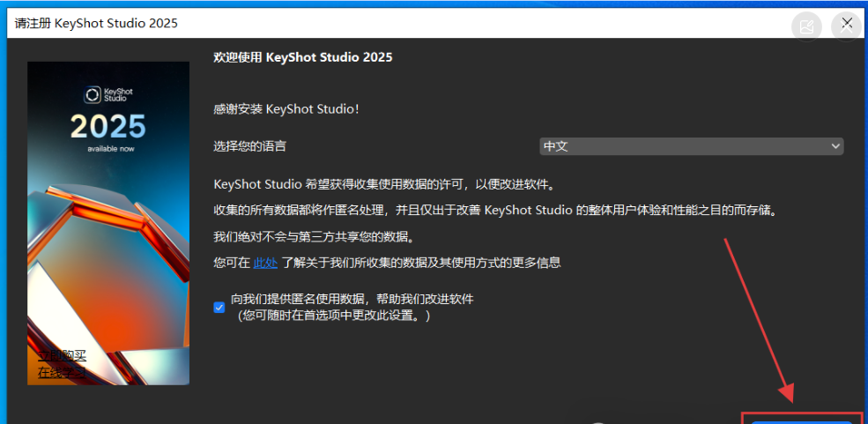Click the 选择您的语言 label
Image resolution: width=868 pixels, height=424 pixels.
250,146
